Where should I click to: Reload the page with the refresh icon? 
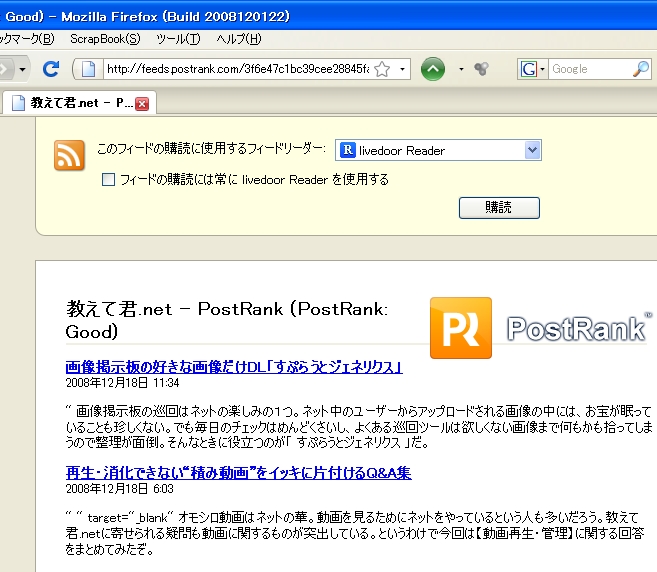click(x=51, y=69)
